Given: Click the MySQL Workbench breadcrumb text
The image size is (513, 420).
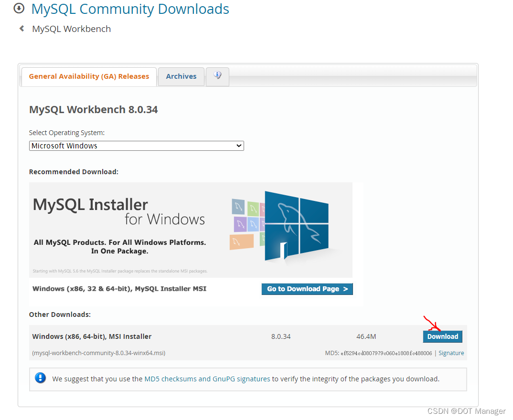Looking at the screenshot, I should pyautogui.click(x=71, y=29).
